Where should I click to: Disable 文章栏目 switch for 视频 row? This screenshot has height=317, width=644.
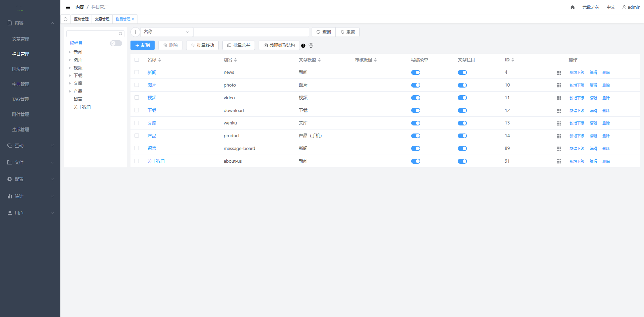click(x=462, y=98)
